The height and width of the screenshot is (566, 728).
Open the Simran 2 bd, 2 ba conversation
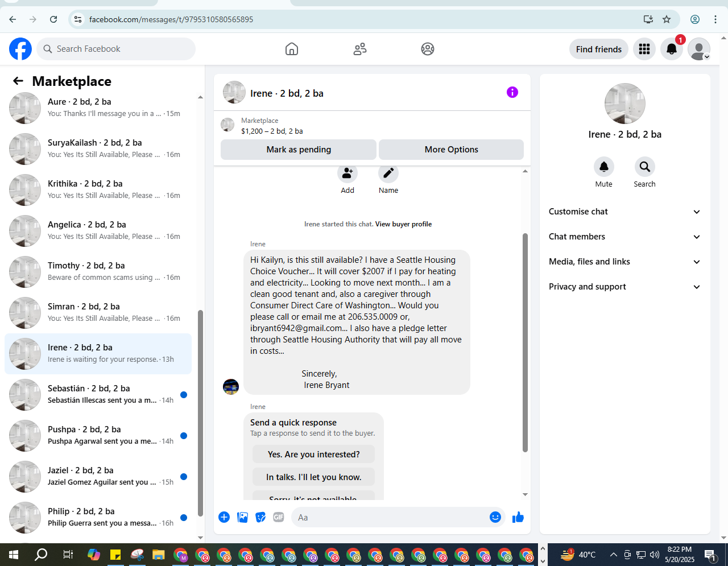pos(98,313)
